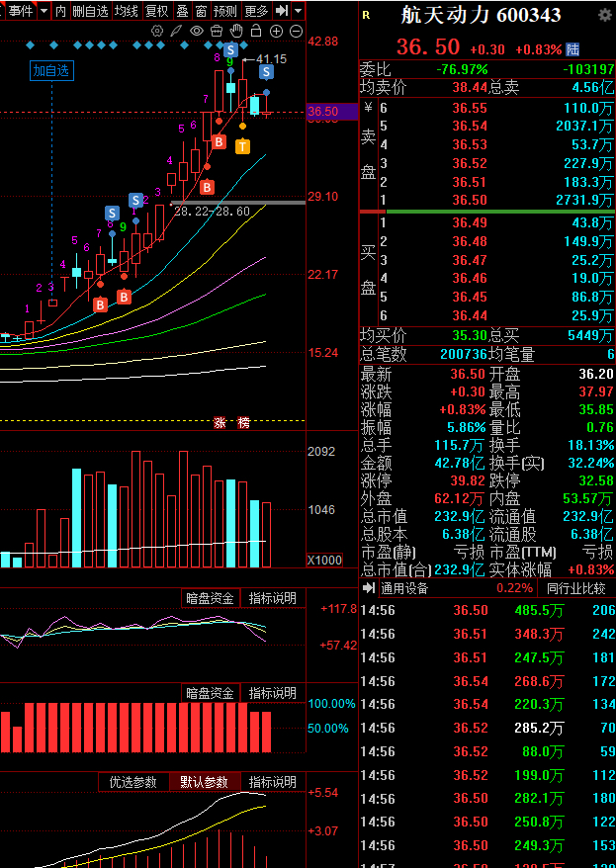Click the jump-to-end arrow icon in toolbar
The width and height of the screenshot is (616, 868).
282,11
